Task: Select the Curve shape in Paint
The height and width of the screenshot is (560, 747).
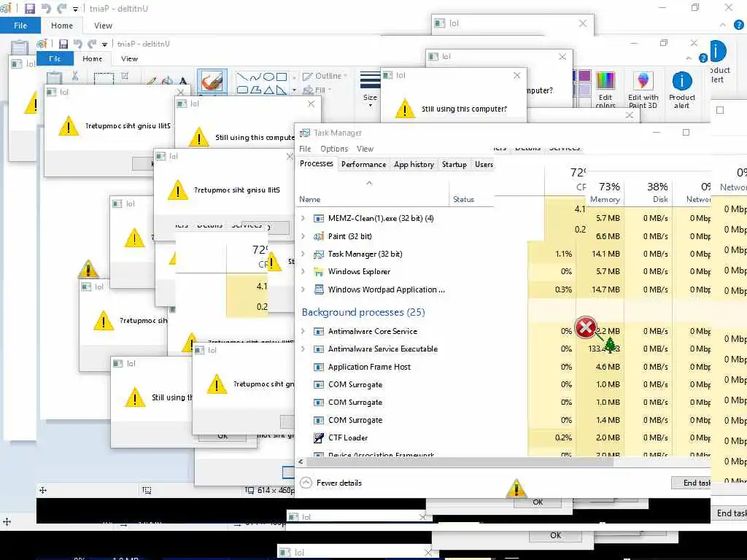Action: [255, 77]
